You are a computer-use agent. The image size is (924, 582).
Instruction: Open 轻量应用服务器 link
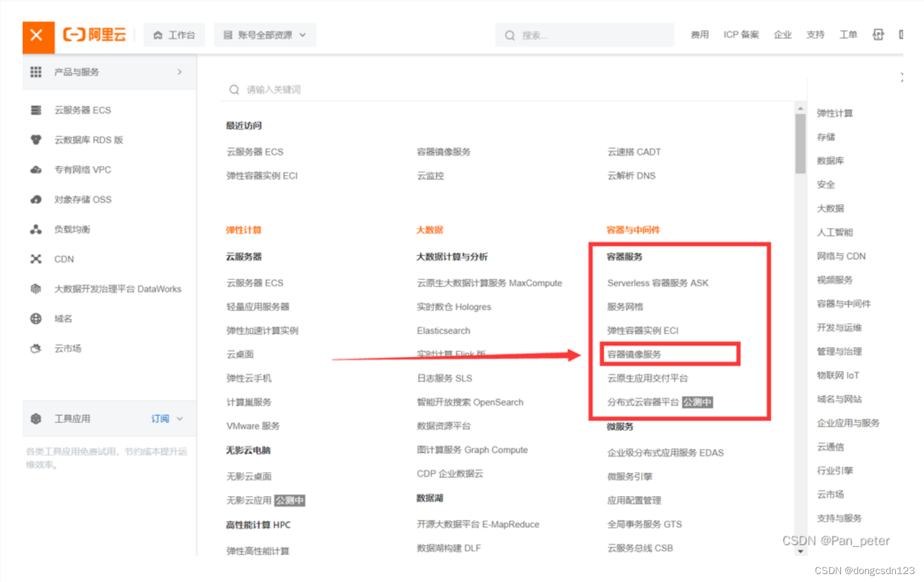258,307
